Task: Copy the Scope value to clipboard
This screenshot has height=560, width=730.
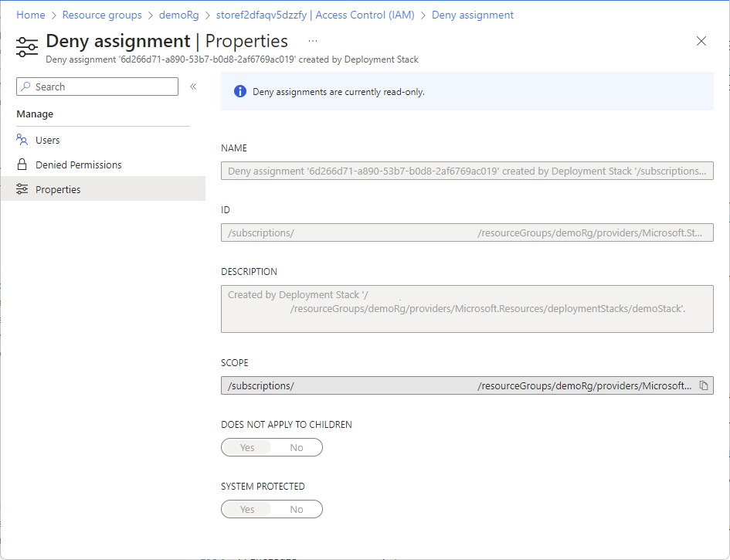Action: click(x=704, y=385)
